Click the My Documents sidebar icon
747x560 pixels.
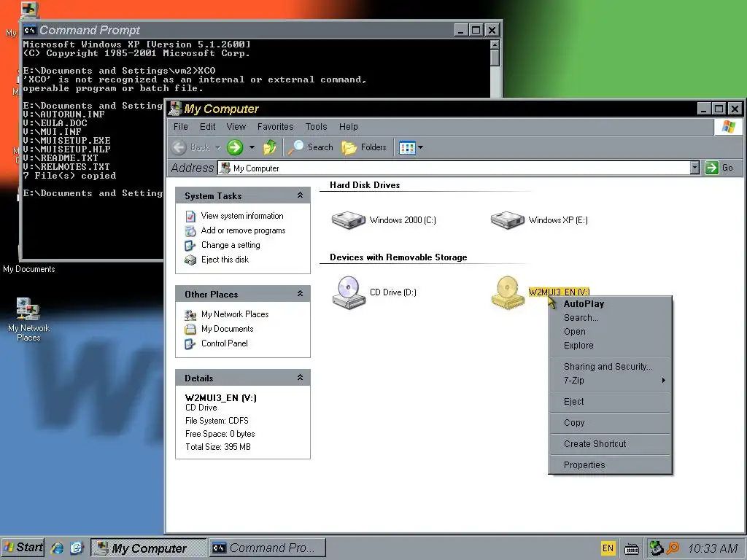(x=190, y=329)
